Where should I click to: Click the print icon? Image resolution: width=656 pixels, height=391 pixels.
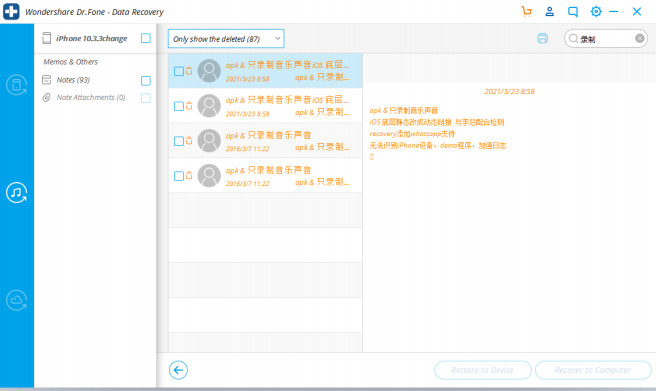click(x=543, y=38)
